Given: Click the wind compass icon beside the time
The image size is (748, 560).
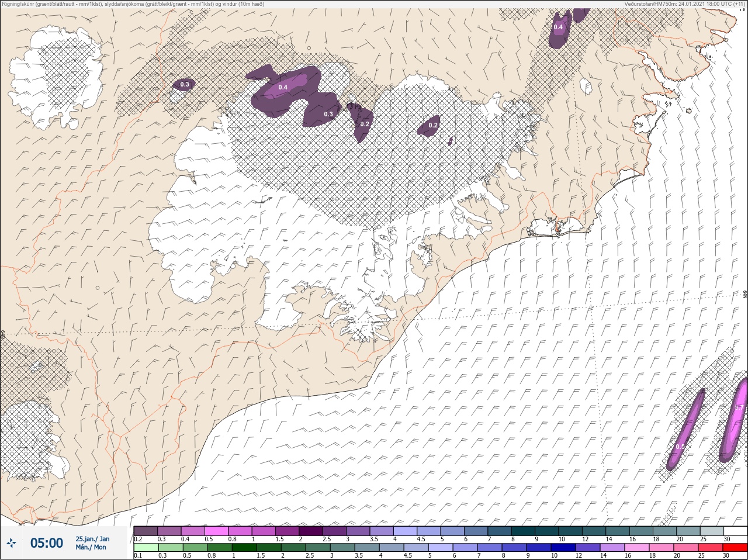Looking at the screenshot, I should pos(12,543).
